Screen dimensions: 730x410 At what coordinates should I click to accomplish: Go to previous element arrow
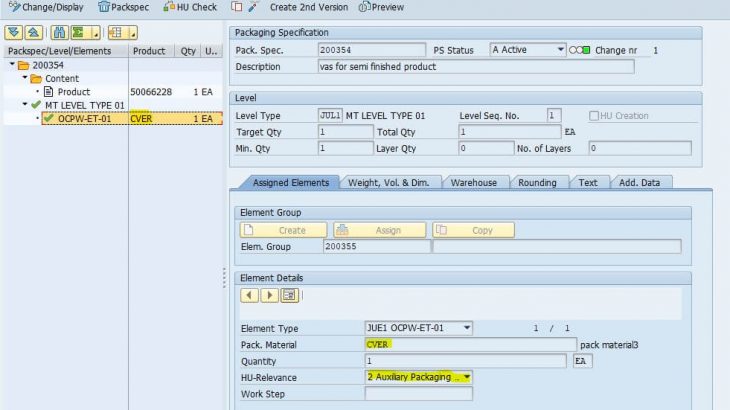click(x=251, y=295)
